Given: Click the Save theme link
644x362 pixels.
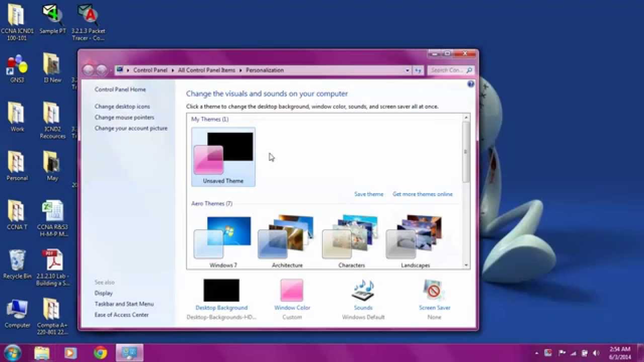Looking at the screenshot, I should point(369,194).
